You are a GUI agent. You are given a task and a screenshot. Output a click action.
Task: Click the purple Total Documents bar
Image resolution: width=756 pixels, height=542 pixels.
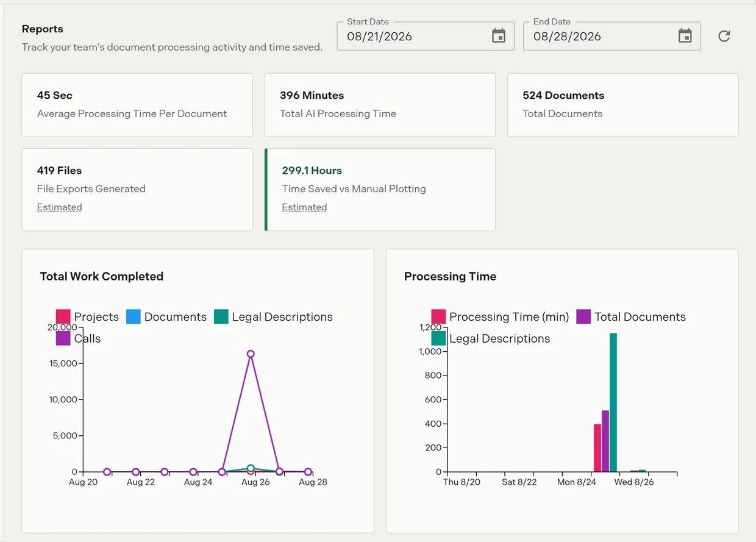point(605,441)
